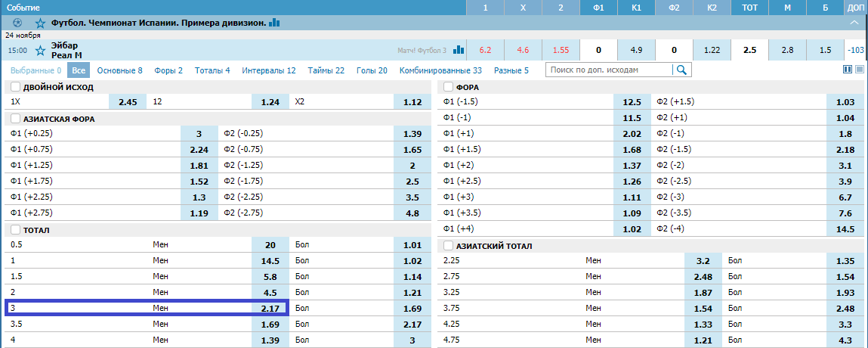Screen dimensions: 868x348
Task: Select under total odds 2.8 in header row
Action: (787, 50)
